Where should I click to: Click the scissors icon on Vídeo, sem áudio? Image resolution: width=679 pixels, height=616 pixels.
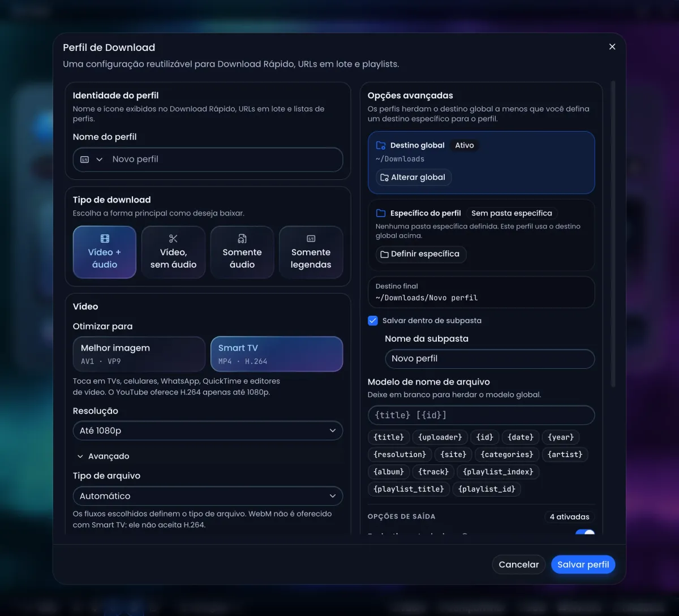coord(173,239)
